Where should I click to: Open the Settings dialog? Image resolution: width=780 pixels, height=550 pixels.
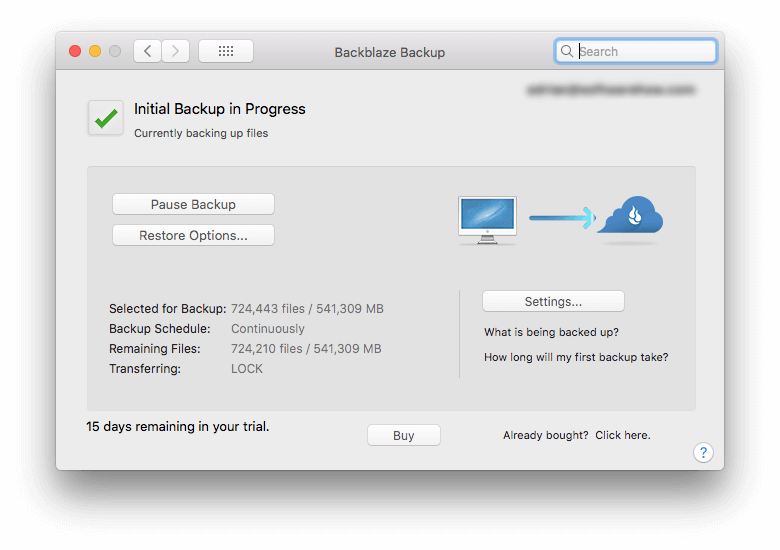click(x=553, y=301)
